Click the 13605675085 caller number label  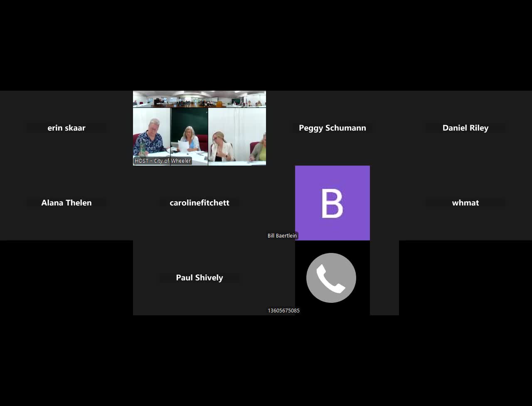coord(283,311)
